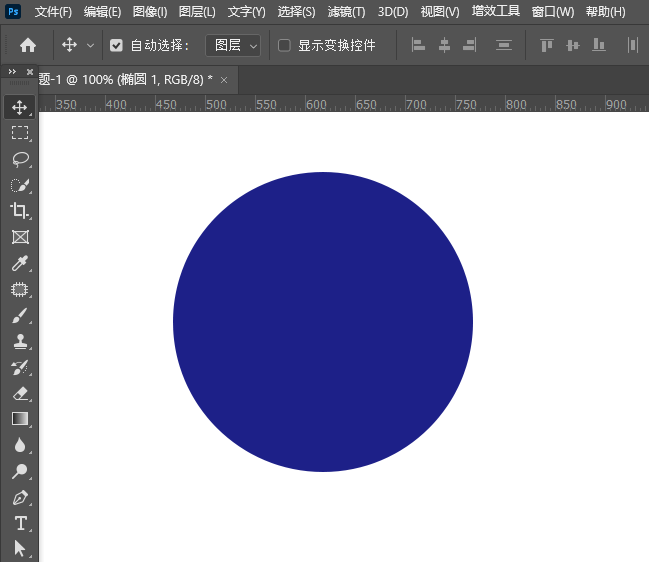Open the Move tool preset dropdown arrow
Image resolution: width=649 pixels, height=562 pixels.
pyautogui.click(x=91, y=45)
